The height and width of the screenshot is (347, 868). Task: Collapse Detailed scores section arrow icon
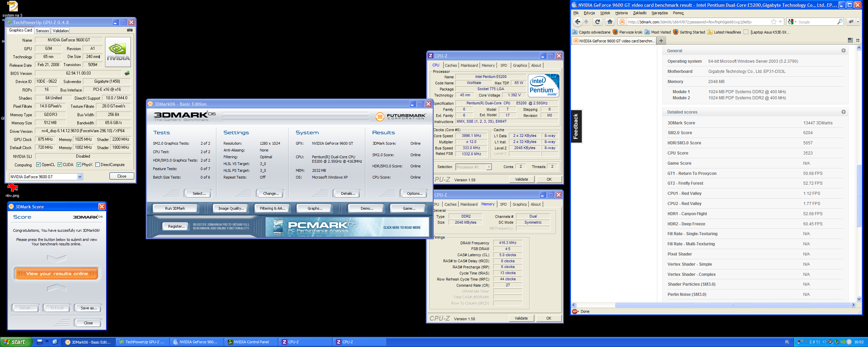[x=844, y=112]
